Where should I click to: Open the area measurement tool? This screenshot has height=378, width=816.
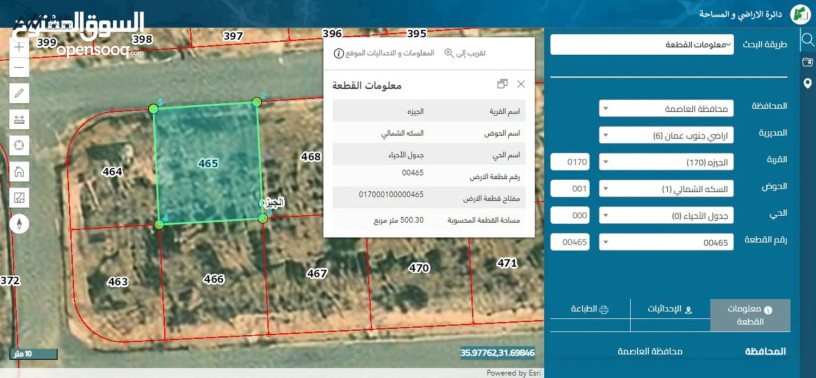coord(19,197)
